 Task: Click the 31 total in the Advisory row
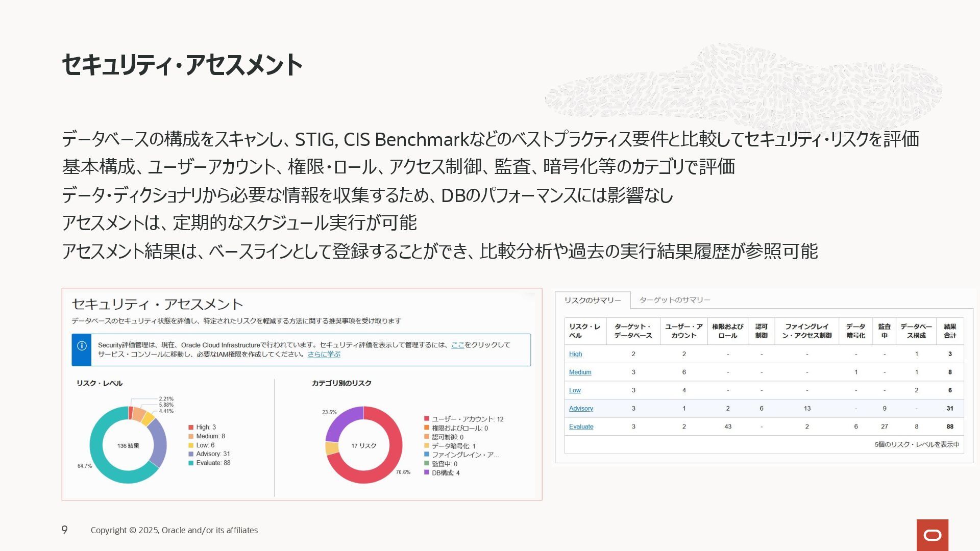click(x=950, y=409)
